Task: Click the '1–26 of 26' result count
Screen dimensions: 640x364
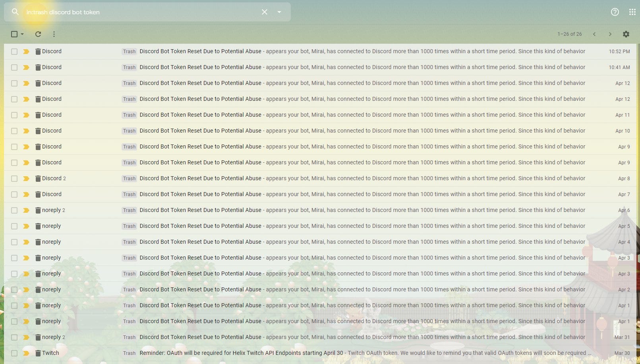Action: click(569, 34)
